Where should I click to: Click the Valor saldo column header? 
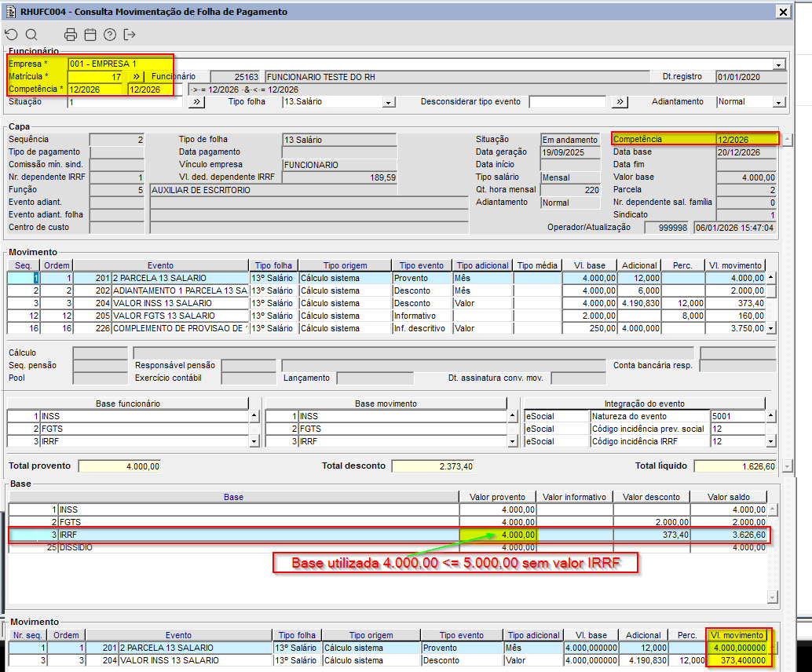[728, 497]
